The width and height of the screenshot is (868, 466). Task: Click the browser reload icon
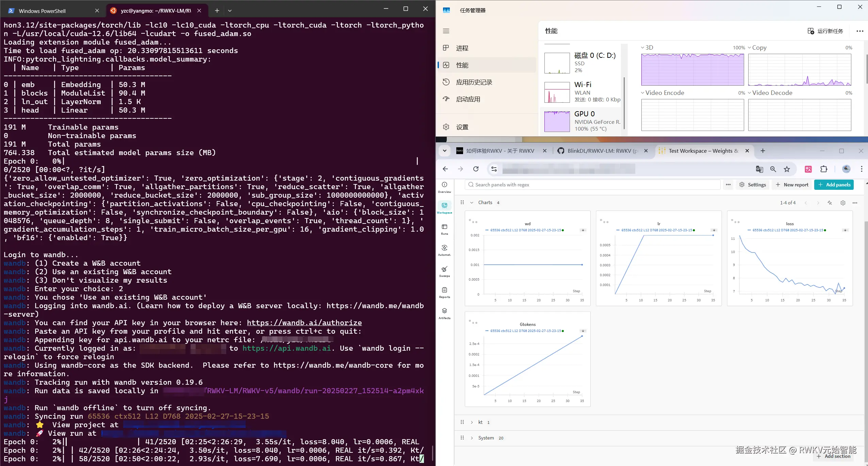(476, 169)
